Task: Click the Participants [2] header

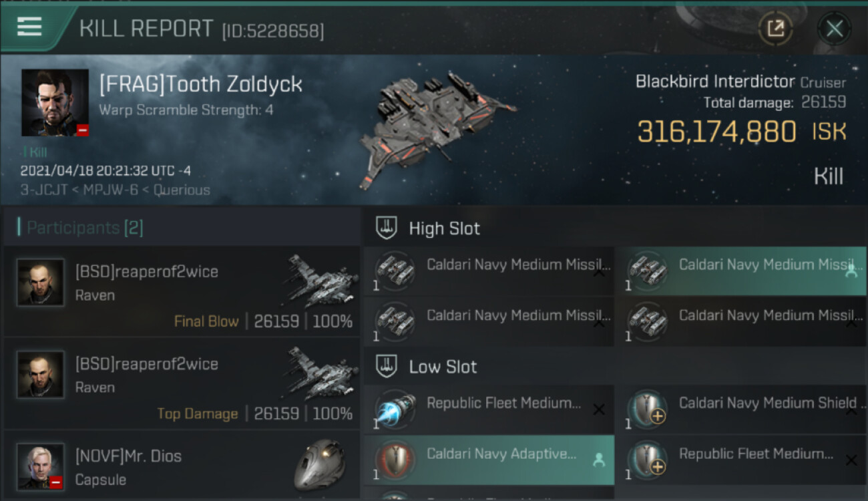Action: point(85,228)
